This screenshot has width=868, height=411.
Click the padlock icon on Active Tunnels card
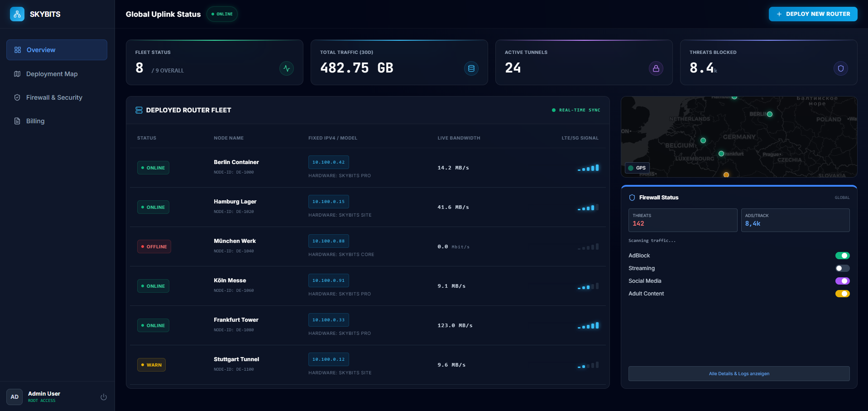click(656, 68)
